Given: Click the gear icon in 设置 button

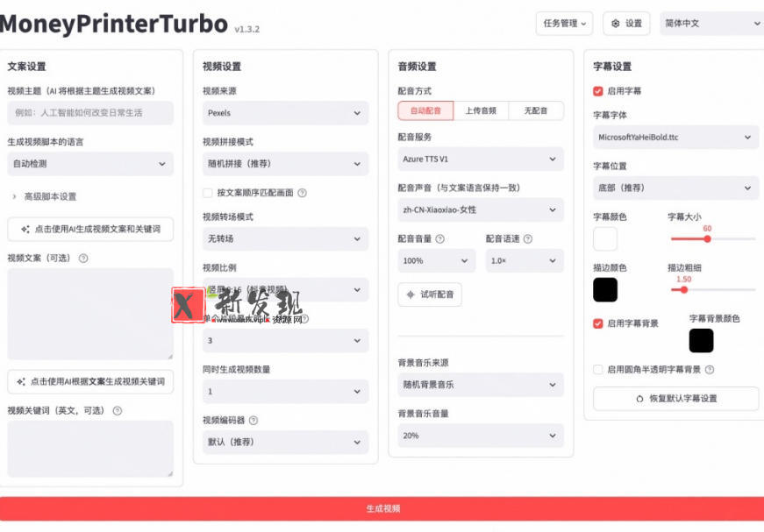Looking at the screenshot, I should pyautogui.click(x=616, y=24).
